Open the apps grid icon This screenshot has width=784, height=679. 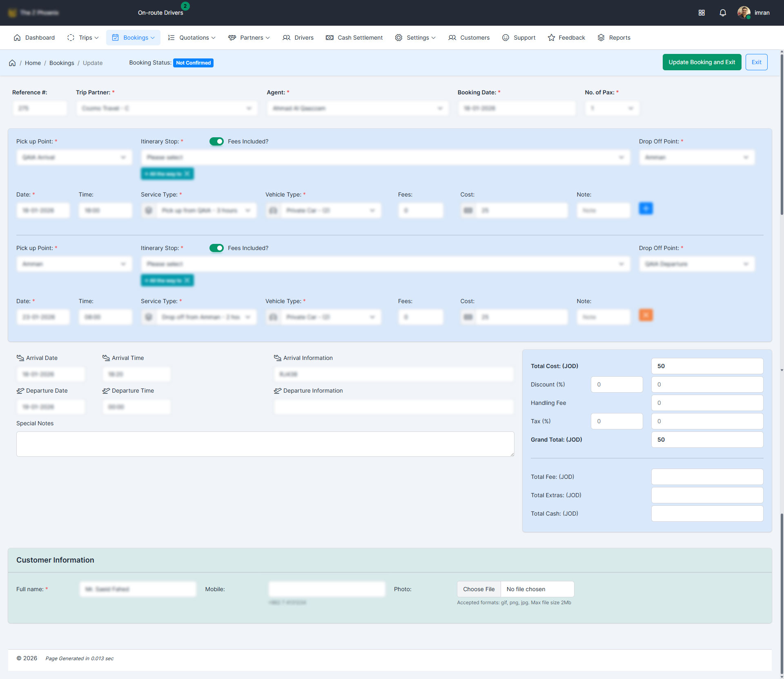pyautogui.click(x=702, y=13)
